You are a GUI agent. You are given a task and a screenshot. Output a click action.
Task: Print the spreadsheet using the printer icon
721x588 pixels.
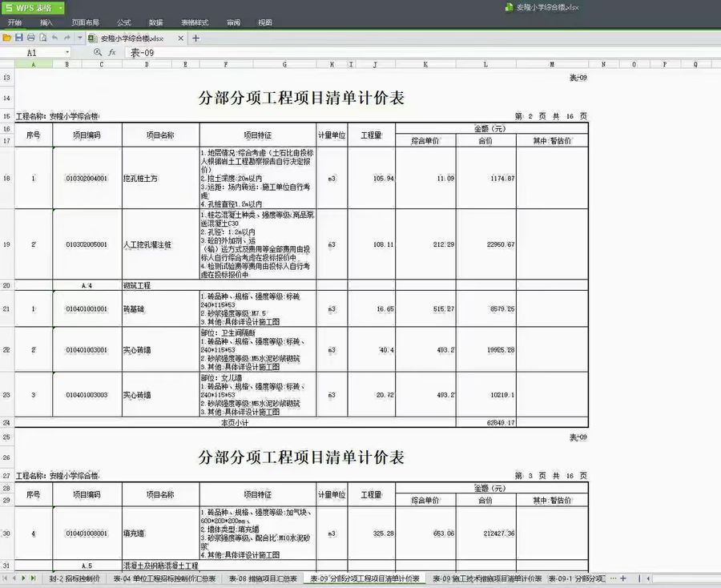point(30,38)
